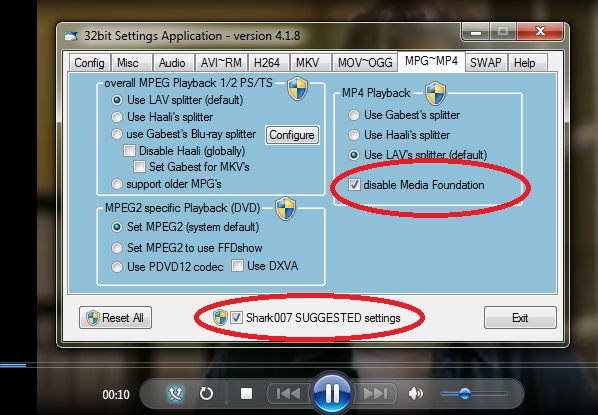The height and width of the screenshot is (415, 598).
Task: Close the Settings Application window
Action: (x=540, y=31)
